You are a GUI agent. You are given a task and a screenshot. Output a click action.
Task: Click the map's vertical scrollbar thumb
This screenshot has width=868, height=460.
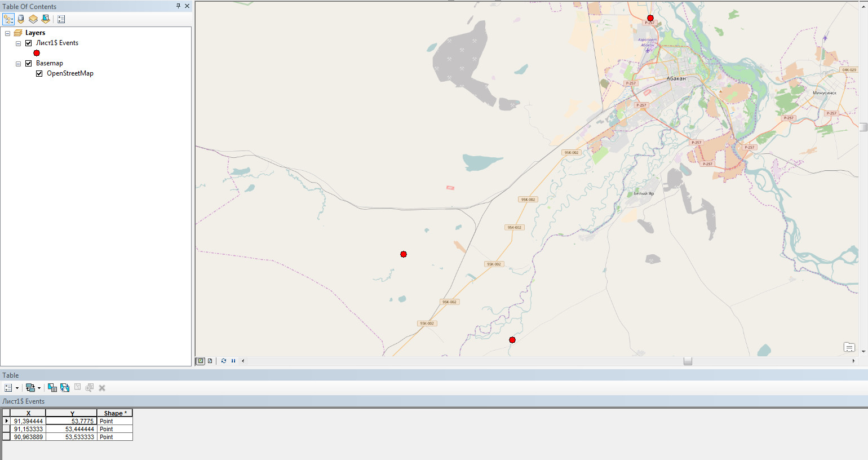click(x=863, y=127)
